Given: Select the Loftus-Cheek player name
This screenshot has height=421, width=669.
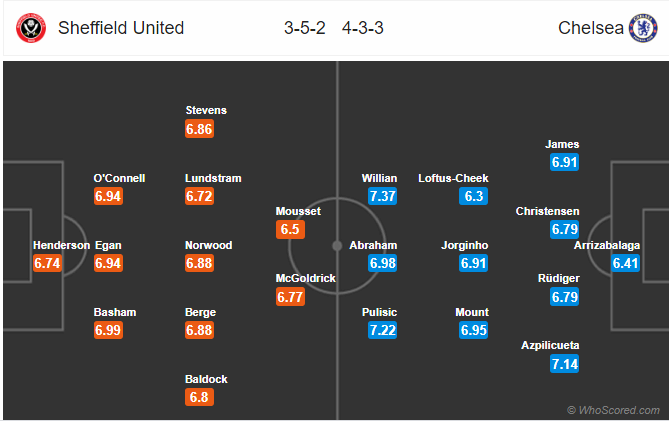Looking at the screenshot, I should pyautogui.click(x=453, y=178).
